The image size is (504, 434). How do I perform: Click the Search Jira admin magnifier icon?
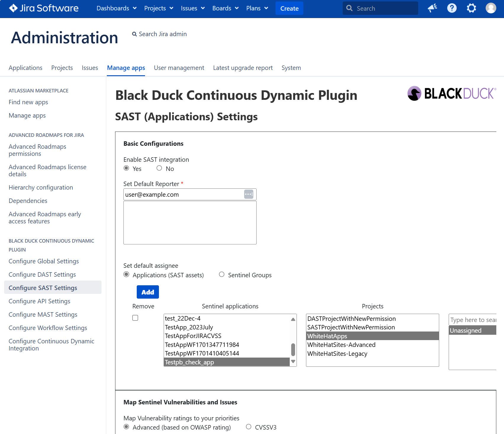click(134, 34)
